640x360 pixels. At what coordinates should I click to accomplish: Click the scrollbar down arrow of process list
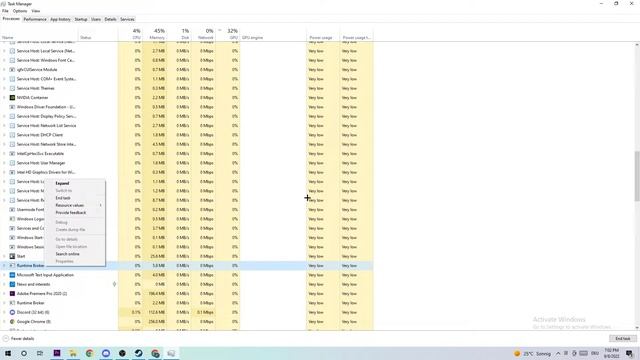coord(637,328)
